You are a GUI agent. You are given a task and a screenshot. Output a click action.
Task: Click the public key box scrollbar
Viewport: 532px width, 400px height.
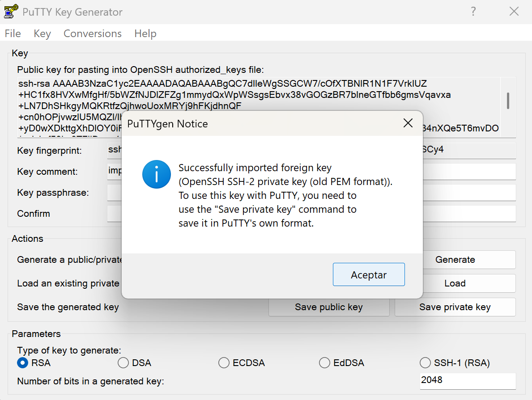point(508,101)
